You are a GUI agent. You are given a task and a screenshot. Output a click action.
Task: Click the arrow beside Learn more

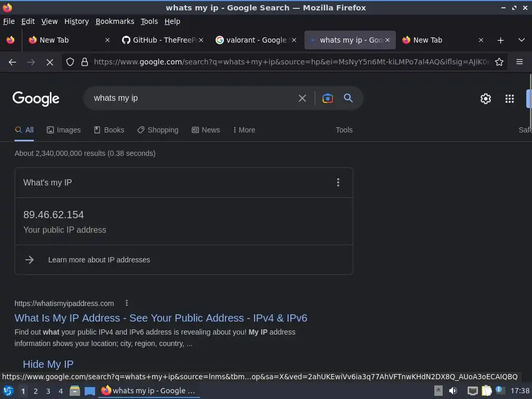coord(30,260)
